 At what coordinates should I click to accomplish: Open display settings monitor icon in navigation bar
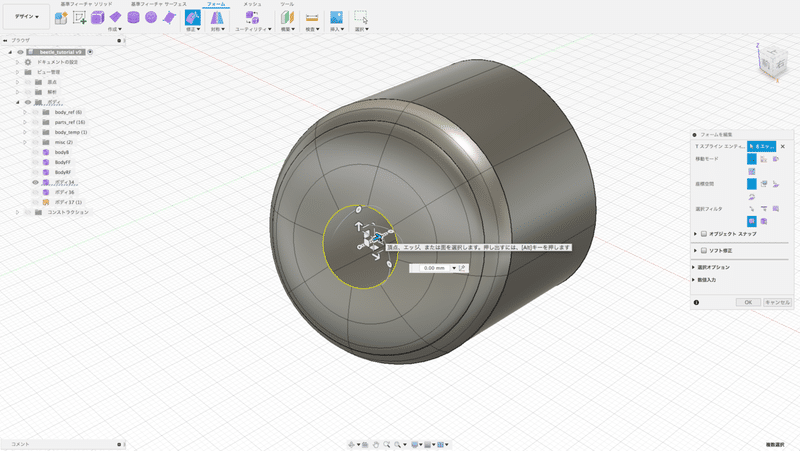(415, 444)
